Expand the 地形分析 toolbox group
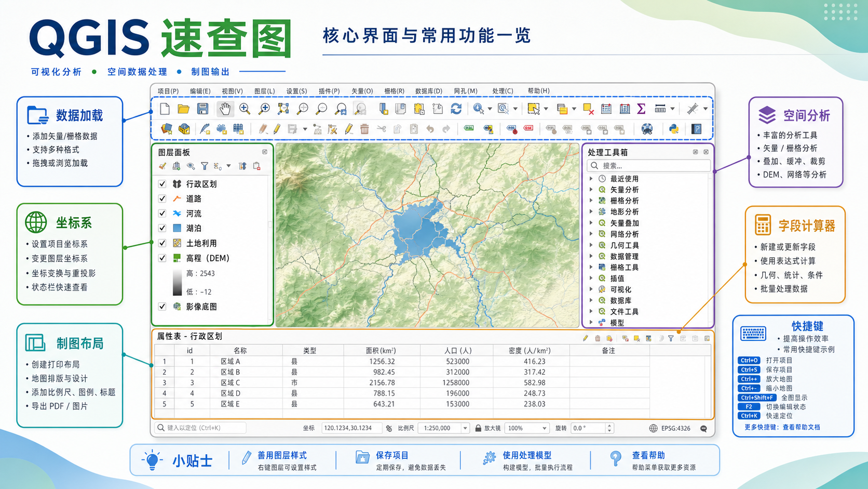This screenshot has height=489, width=868. [x=591, y=212]
